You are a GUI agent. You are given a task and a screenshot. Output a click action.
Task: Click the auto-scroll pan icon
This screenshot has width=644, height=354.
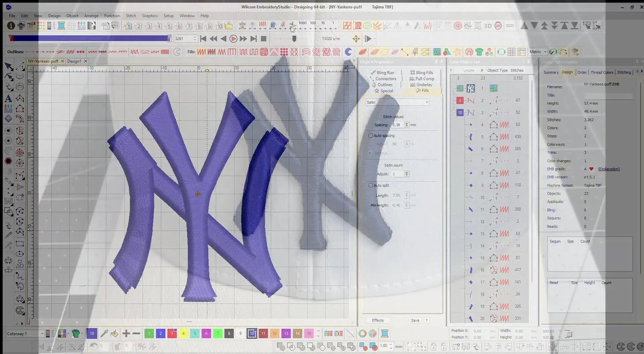click(x=356, y=39)
